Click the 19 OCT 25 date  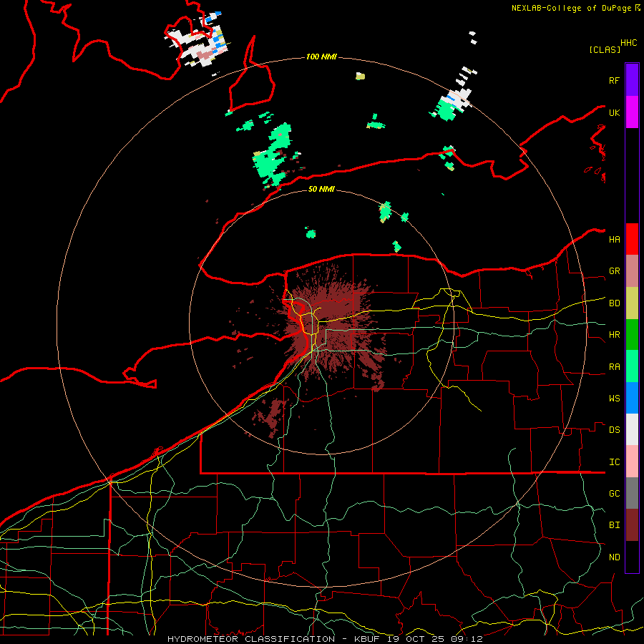tap(416, 639)
